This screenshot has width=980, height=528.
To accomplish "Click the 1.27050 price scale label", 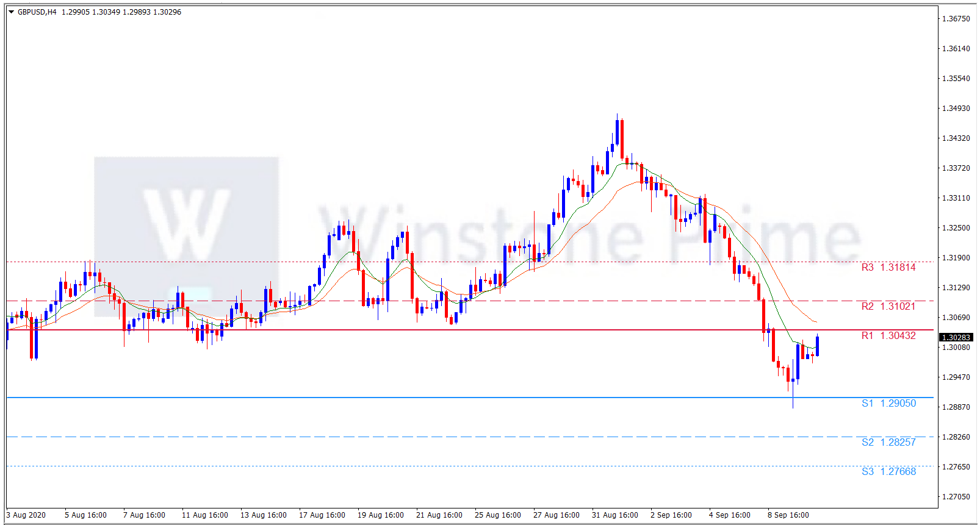I will click(956, 497).
